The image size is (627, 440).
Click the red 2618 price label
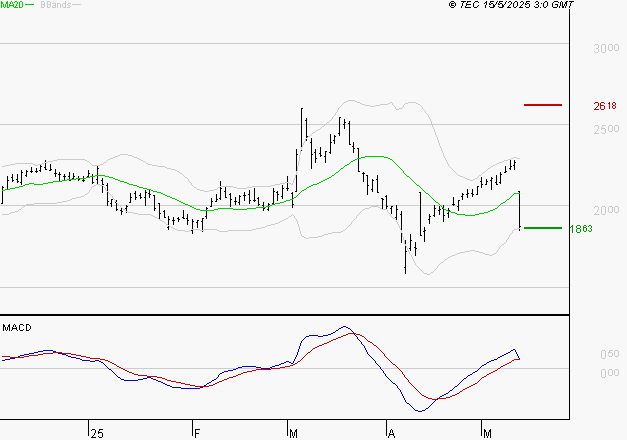[x=605, y=105]
